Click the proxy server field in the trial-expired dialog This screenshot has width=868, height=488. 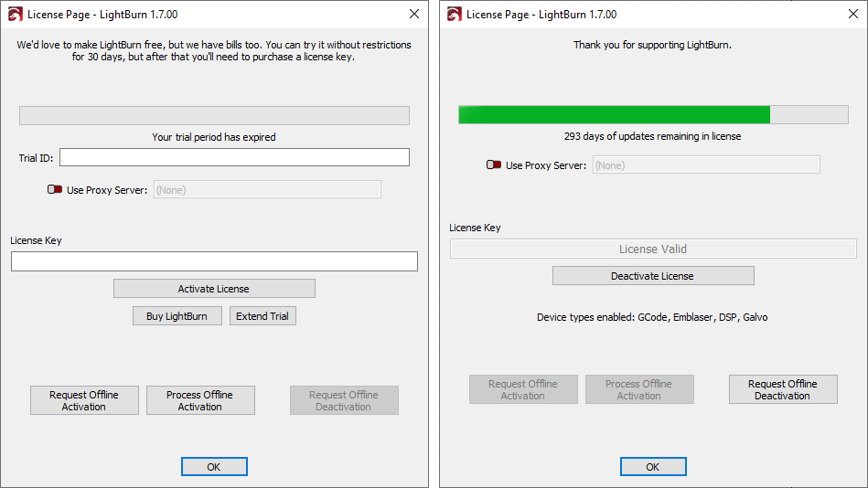point(267,190)
